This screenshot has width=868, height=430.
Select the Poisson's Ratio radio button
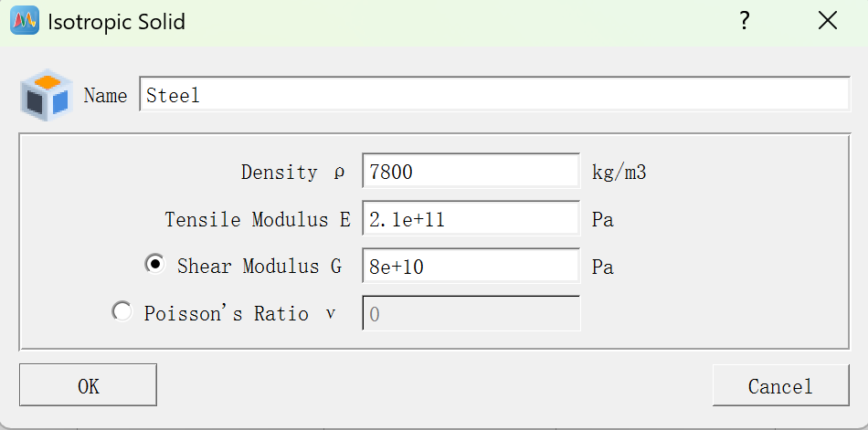[x=122, y=312]
